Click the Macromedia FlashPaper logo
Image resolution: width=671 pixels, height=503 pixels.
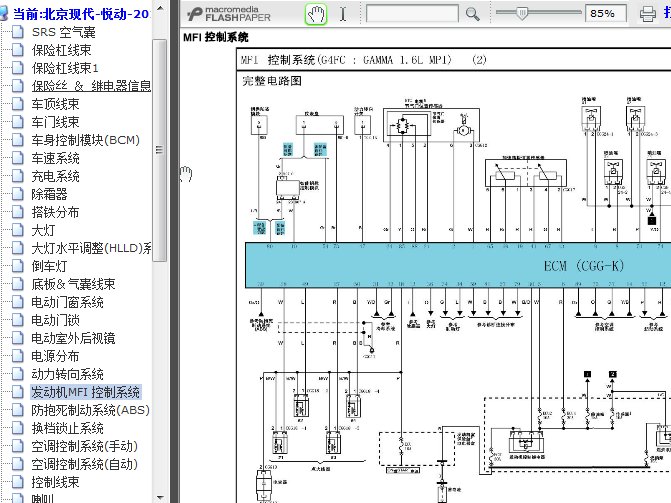coord(229,14)
